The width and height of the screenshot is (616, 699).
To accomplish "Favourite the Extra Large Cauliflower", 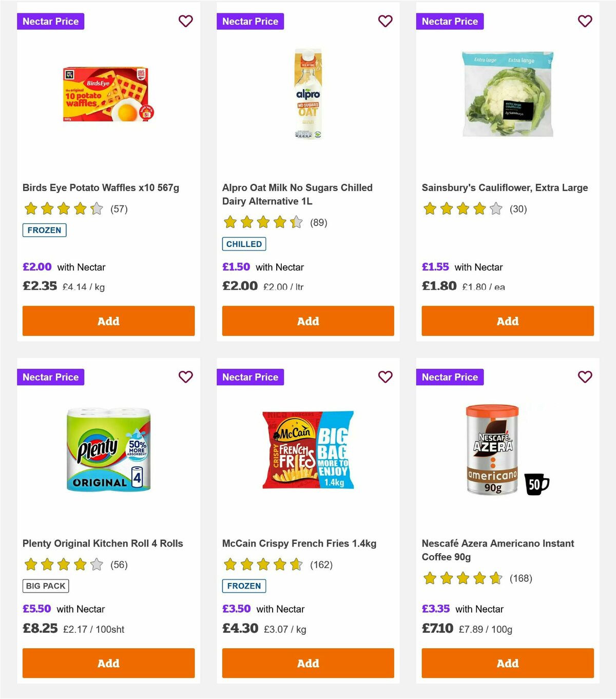I will coord(584,21).
